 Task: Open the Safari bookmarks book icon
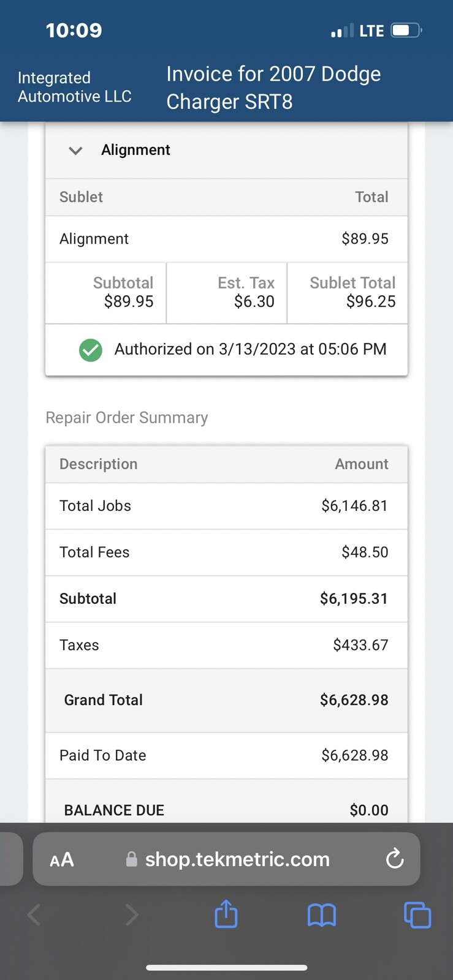(x=322, y=916)
